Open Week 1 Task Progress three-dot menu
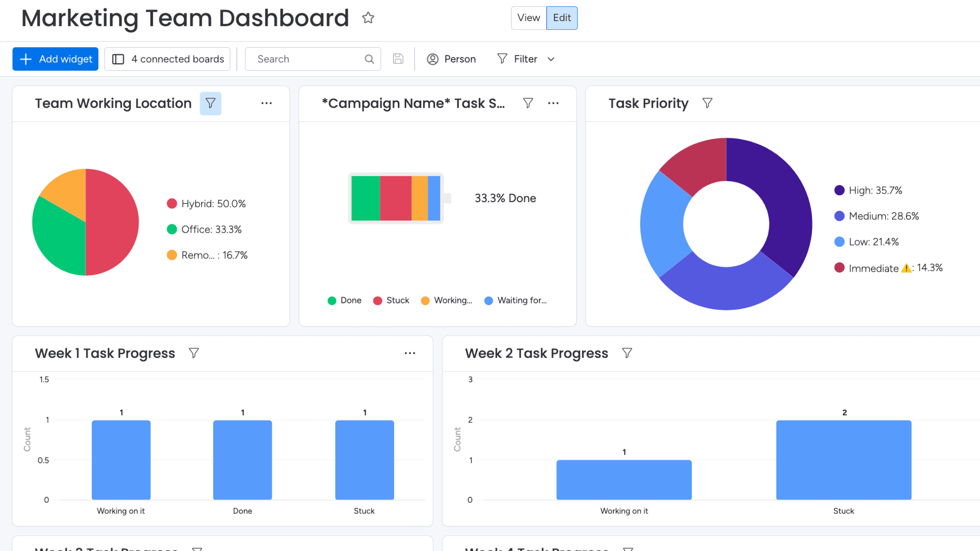 tap(410, 353)
